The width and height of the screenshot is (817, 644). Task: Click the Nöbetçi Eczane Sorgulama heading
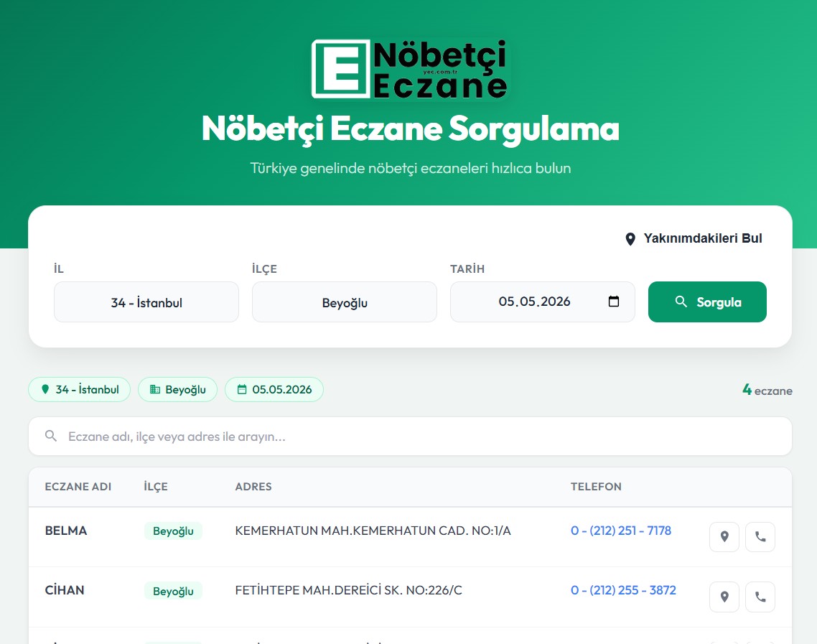(x=411, y=129)
